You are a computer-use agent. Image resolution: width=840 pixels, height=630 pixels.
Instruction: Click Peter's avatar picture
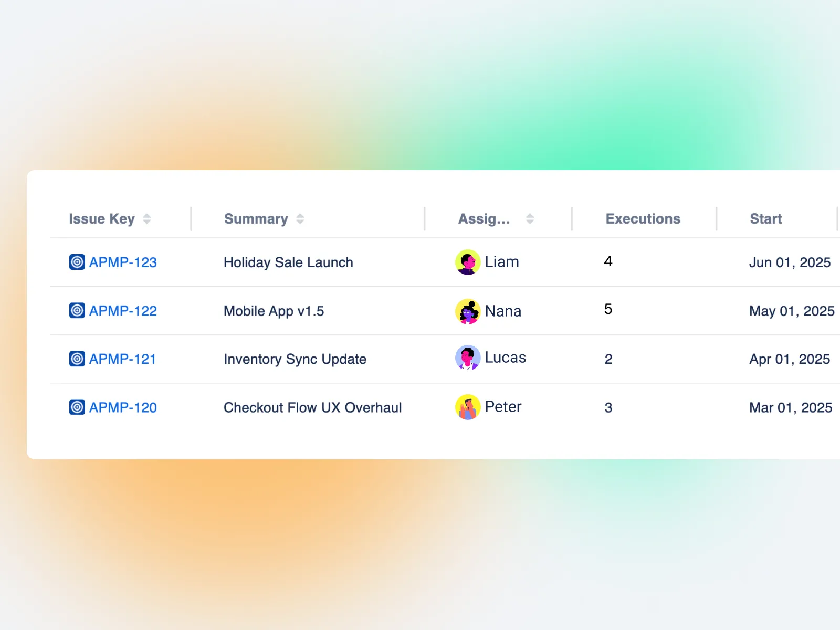pyautogui.click(x=467, y=407)
